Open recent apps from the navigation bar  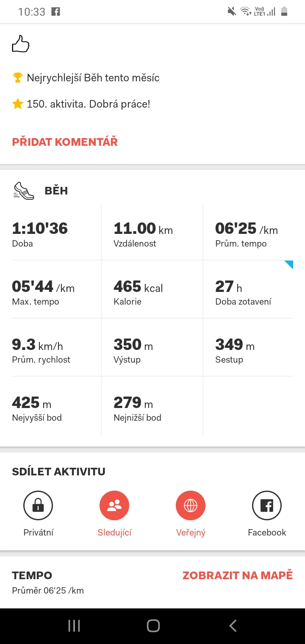74,626
